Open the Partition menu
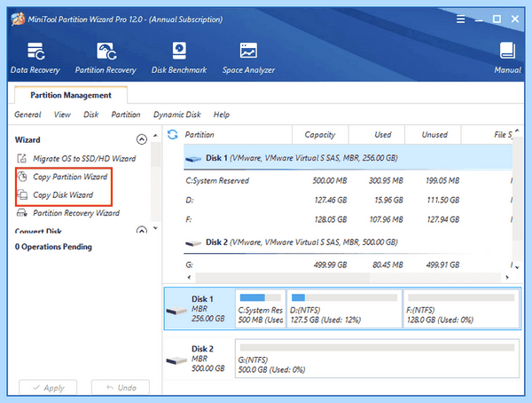This screenshot has height=403, width=532. point(126,115)
